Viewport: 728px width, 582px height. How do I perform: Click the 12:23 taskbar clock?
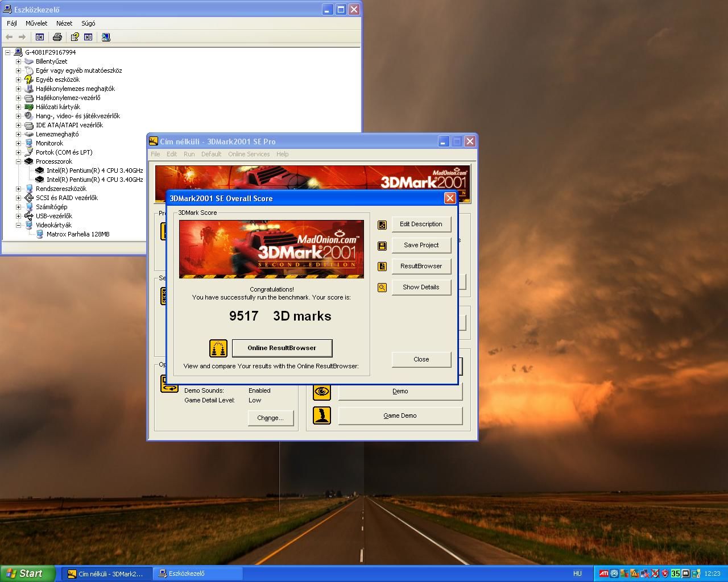click(712, 573)
